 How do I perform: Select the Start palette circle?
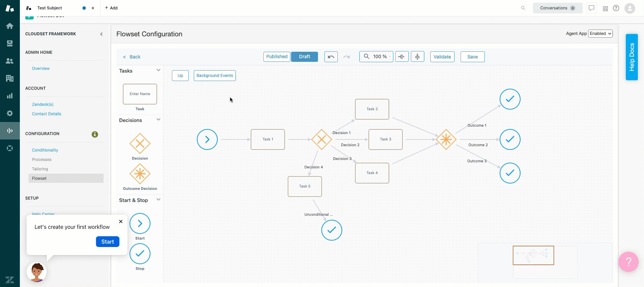[140, 223]
